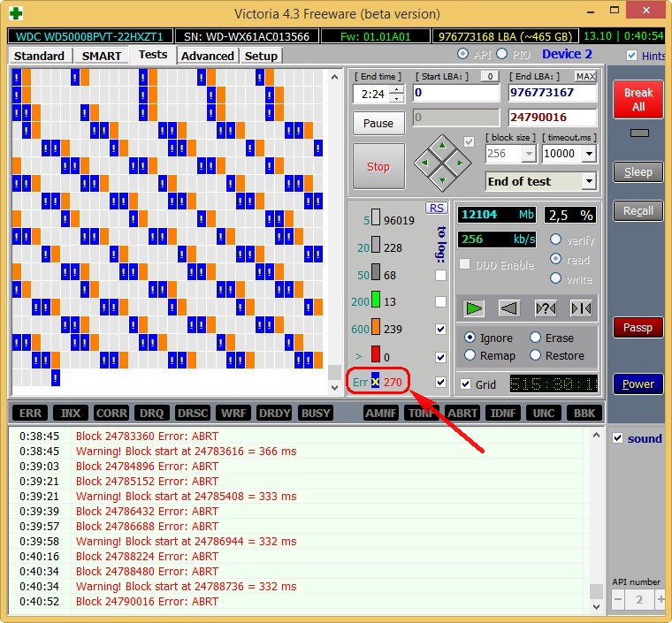Image resolution: width=672 pixels, height=623 pixels.
Task: Open the Tests tab
Action: pyautogui.click(x=153, y=55)
